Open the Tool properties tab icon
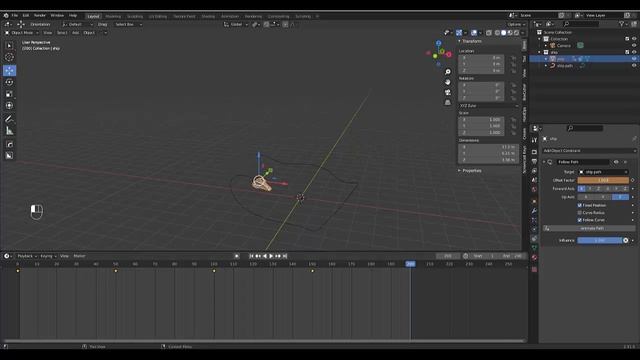The width and height of the screenshot is (640, 360). click(x=534, y=140)
